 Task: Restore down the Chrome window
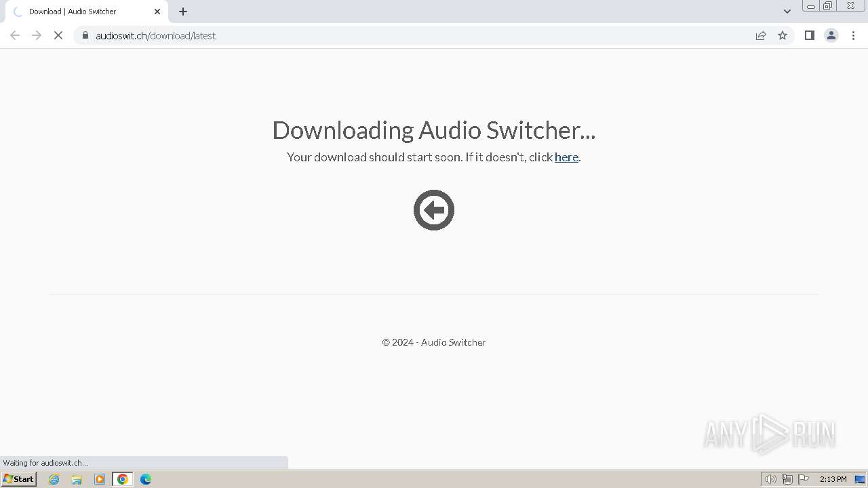[828, 6]
